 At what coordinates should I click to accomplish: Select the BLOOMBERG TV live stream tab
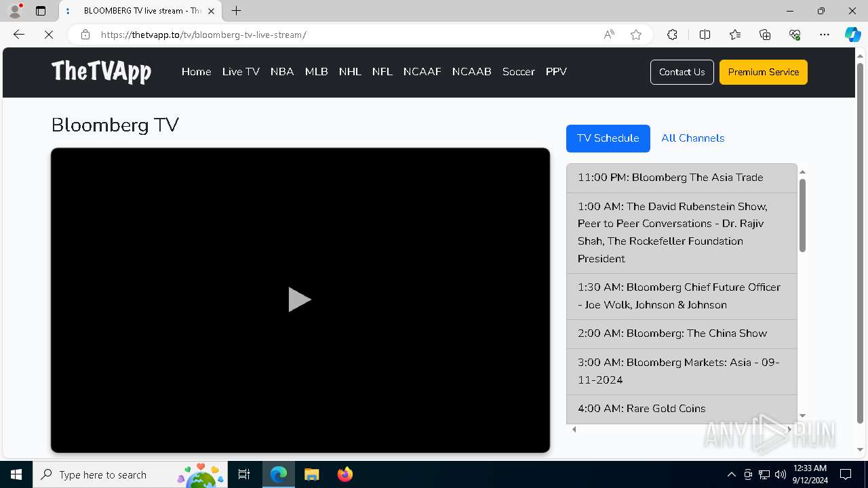coord(141,11)
